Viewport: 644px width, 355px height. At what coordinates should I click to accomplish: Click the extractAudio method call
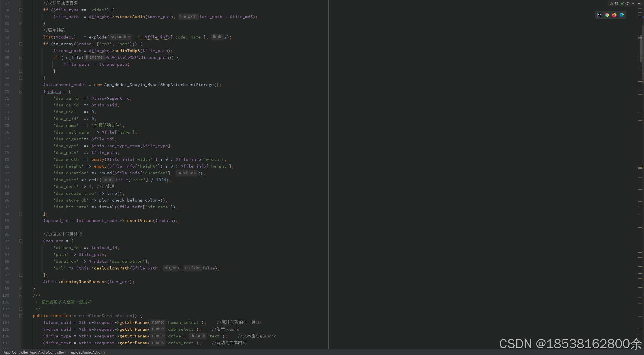pyautogui.click(x=129, y=17)
